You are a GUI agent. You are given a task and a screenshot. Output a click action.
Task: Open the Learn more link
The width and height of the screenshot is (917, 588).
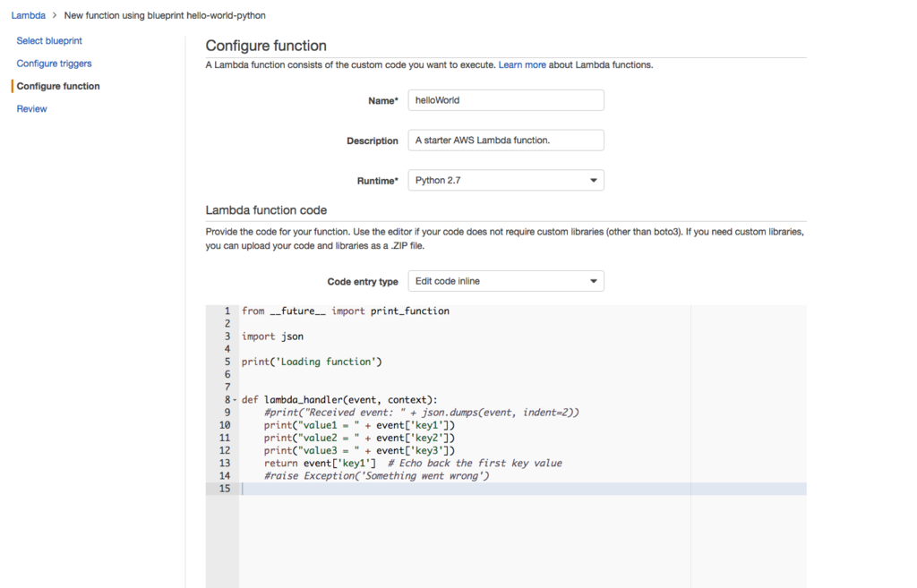point(522,64)
